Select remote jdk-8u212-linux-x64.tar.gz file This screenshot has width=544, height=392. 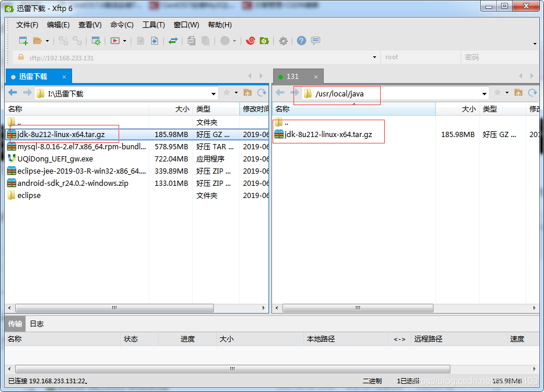(x=406, y=134)
